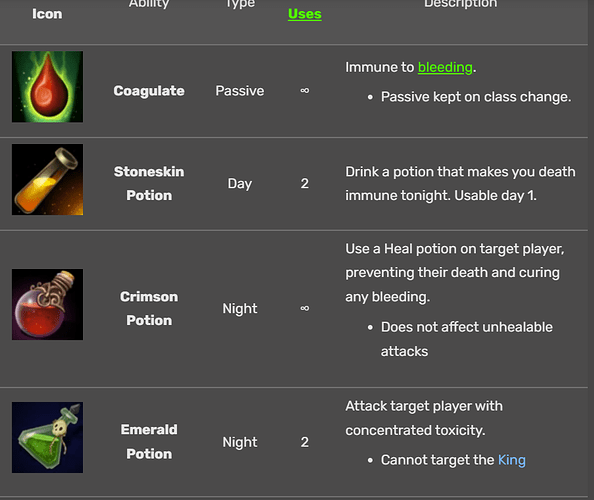Click the Emerald Potion skull bottle icon
This screenshot has height=500, width=594.
coord(47,438)
